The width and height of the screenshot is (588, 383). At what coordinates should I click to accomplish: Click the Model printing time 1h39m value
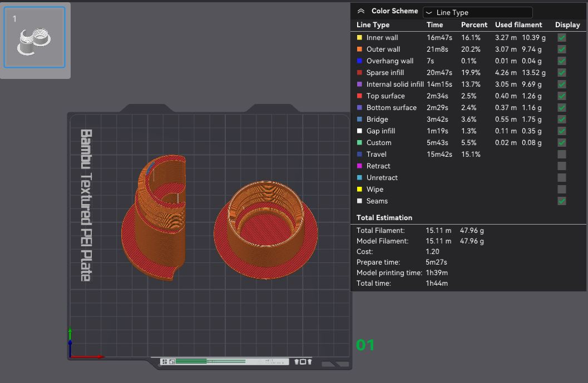437,272
